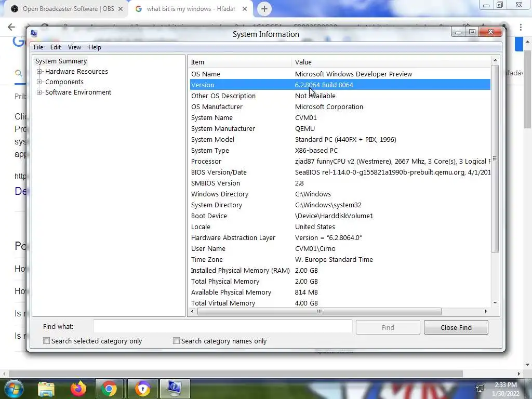
Task: Select the Windows Directory row
Action: click(x=340, y=194)
